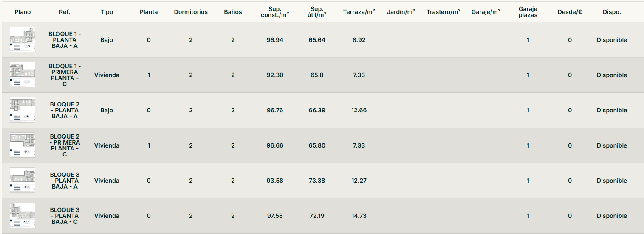Screen dimensions: 644x234
Task: Select the Garaje plazas column header
Action: click(528, 12)
